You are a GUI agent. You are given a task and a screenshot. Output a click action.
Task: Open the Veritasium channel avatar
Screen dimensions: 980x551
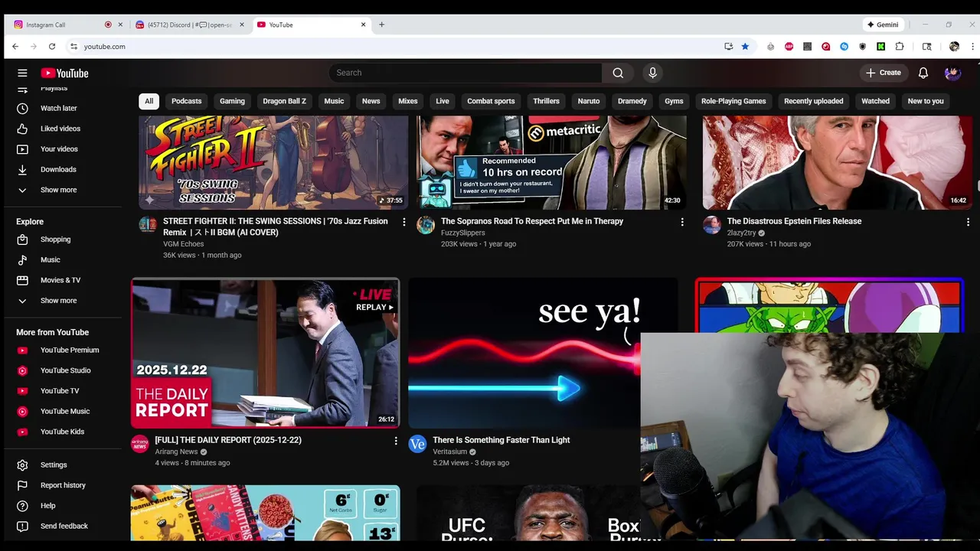pos(417,444)
